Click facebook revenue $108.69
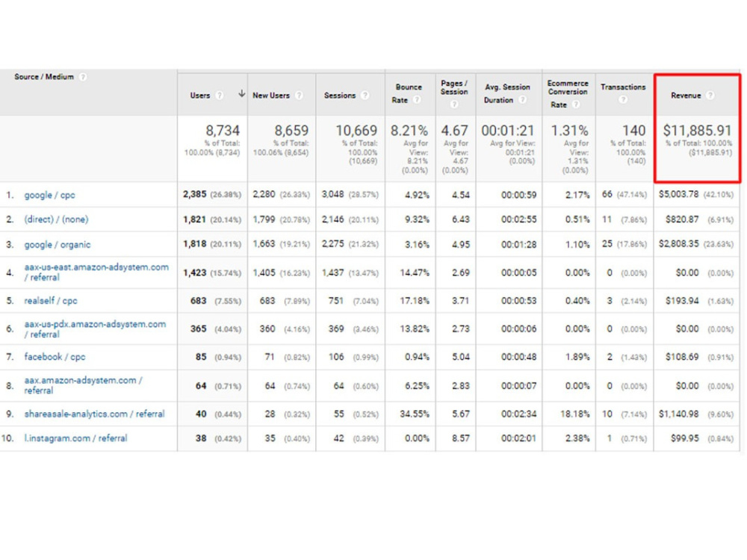Viewport: 747px width, 560px height. (x=682, y=357)
